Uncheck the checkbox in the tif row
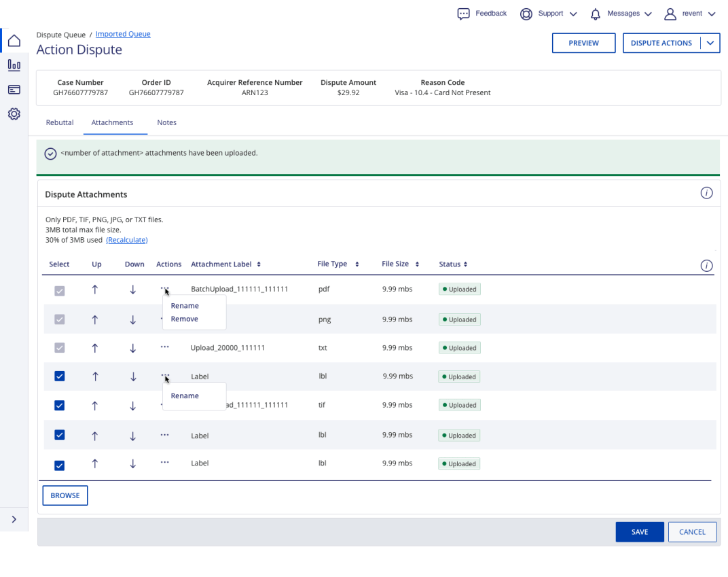 tap(60, 406)
